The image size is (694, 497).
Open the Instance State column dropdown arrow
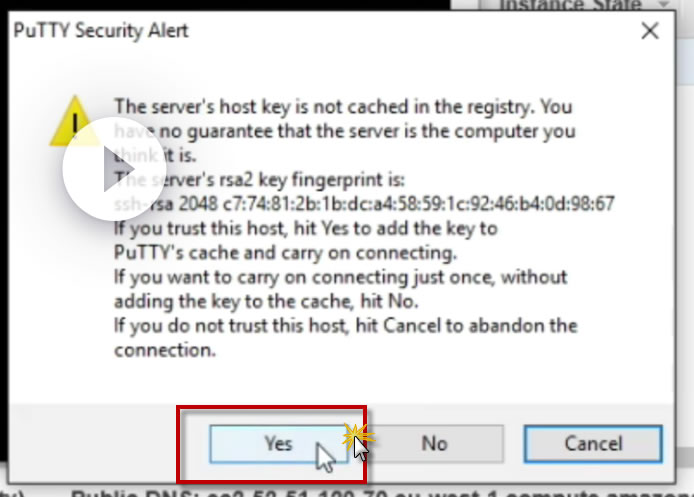click(x=664, y=4)
